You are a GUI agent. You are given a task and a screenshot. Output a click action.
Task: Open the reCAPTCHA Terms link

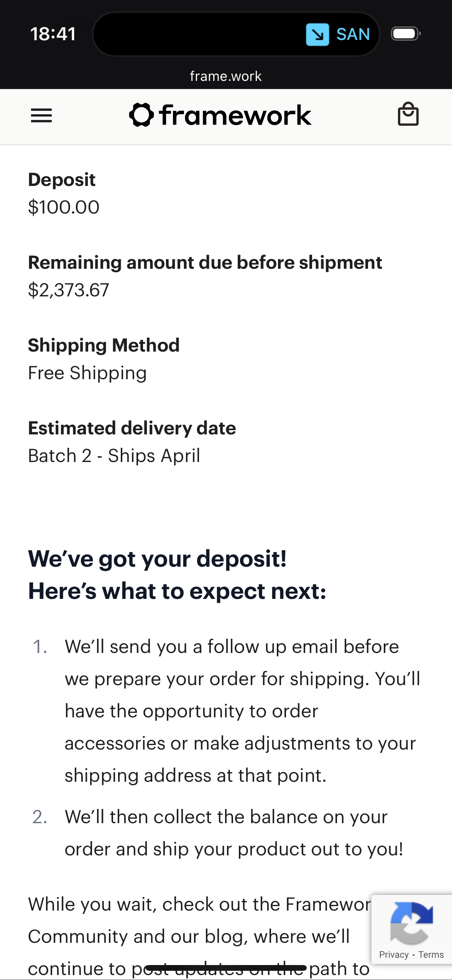pos(431,955)
